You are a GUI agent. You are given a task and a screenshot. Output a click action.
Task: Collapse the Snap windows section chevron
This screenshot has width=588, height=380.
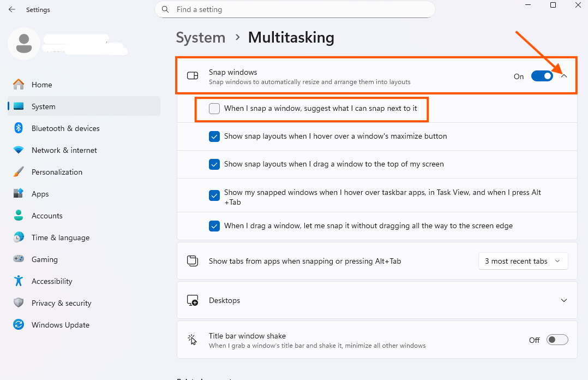(x=564, y=76)
